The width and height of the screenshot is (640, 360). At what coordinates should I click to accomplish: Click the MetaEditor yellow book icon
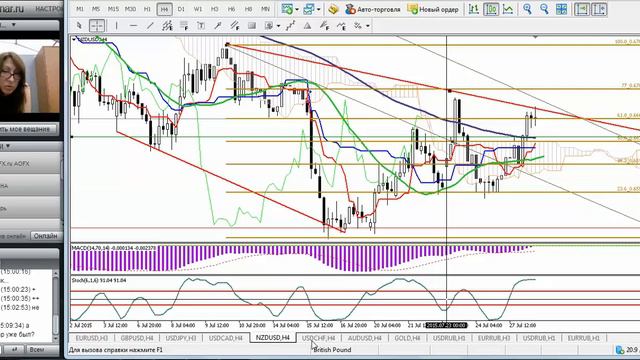click(333, 9)
